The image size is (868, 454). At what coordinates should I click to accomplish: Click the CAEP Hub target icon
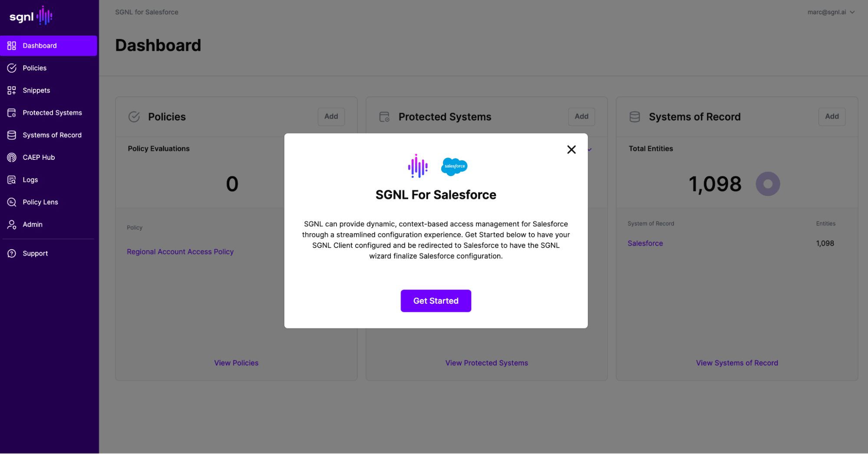tap(12, 157)
